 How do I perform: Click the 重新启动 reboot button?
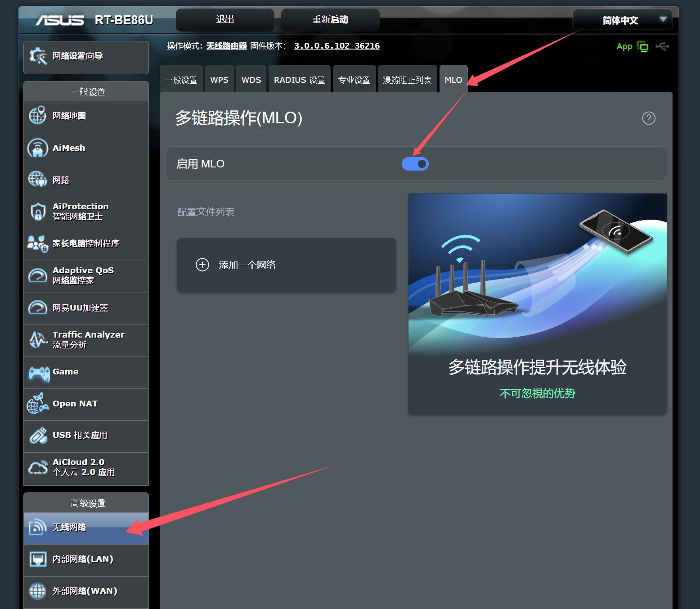tap(330, 20)
